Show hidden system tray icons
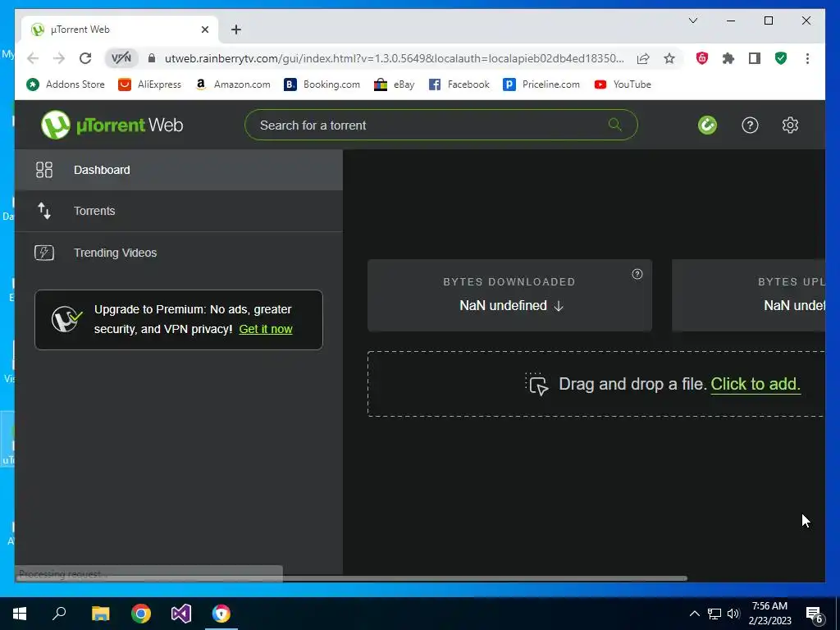Viewport: 840px width, 630px height. 694,614
